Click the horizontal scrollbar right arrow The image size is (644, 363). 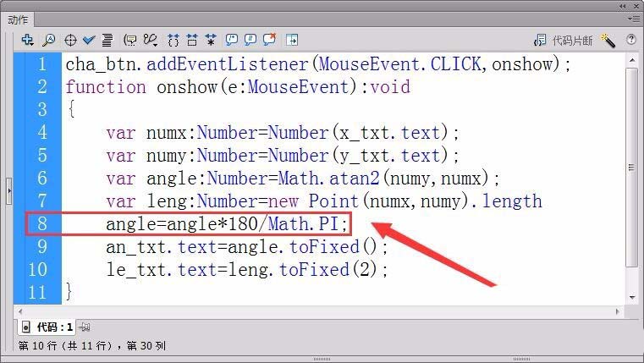pos(617,311)
